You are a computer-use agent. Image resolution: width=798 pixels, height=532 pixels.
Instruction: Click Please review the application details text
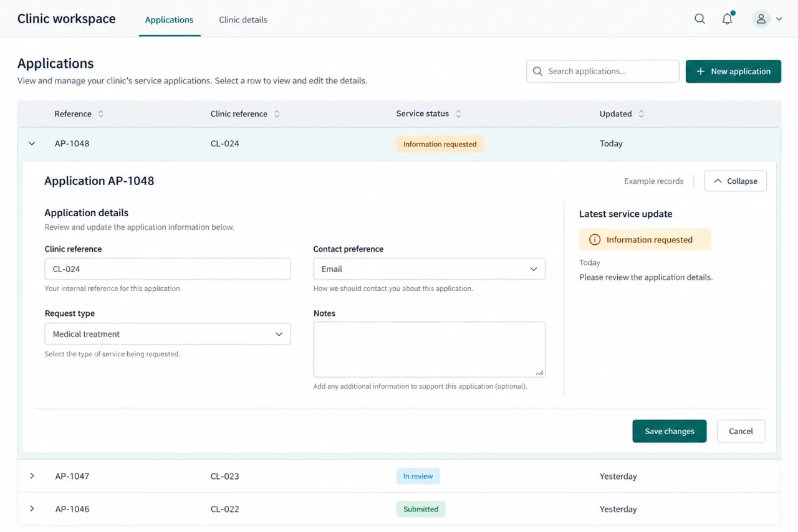pos(646,277)
